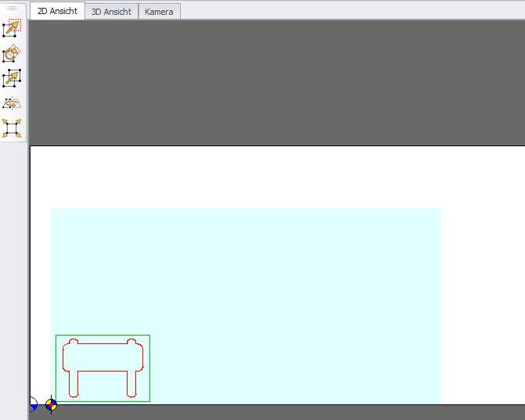Click the dark gray strip below canvas
Image resolution: width=525 pixels, height=420 pixels.
[274, 412]
